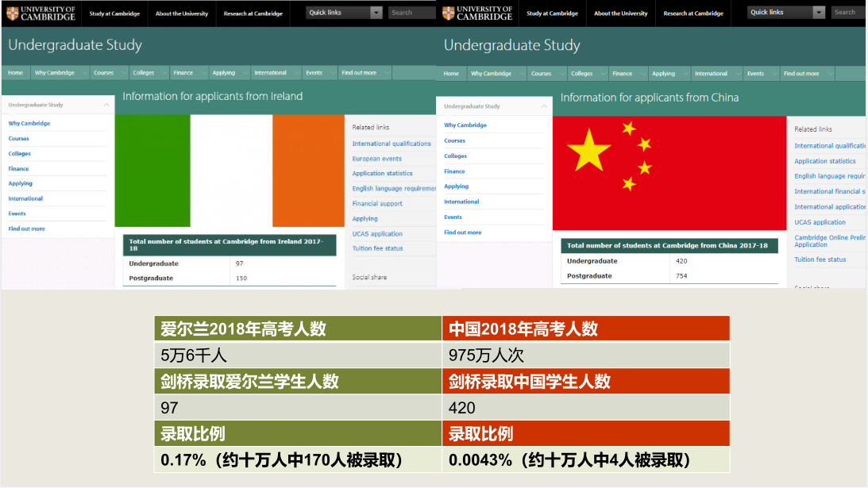Screen dimensions: 868x488
Task: Expand International arrow in China page navigation bar
Action: (x=738, y=73)
